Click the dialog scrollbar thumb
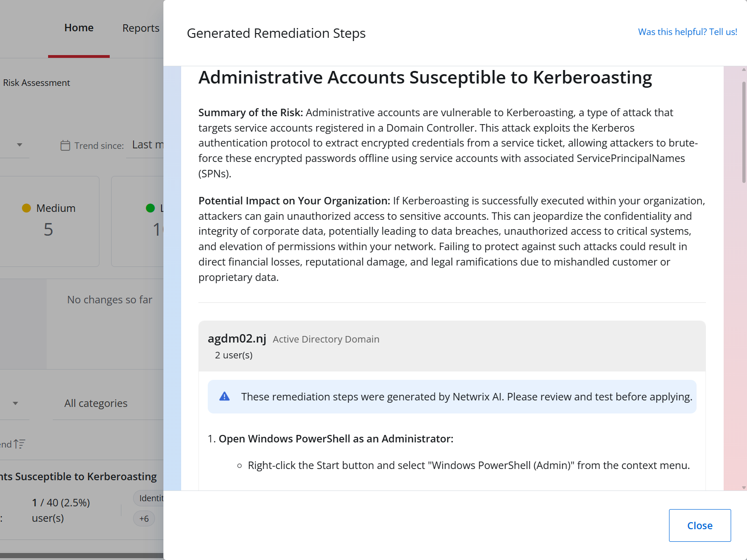The image size is (747, 560). point(744,133)
